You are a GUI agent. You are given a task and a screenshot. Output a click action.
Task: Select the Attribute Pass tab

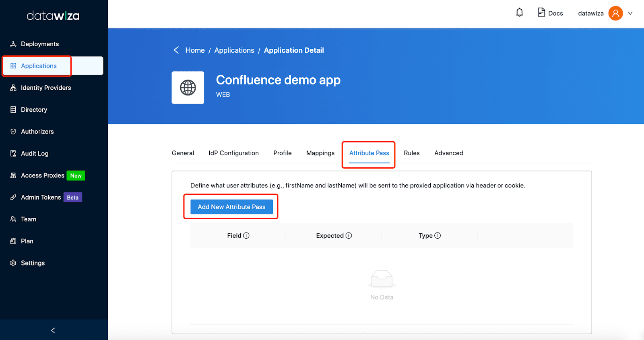369,153
